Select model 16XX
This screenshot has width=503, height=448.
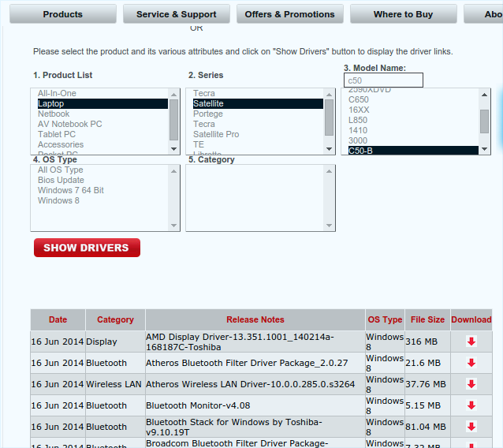(413, 110)
